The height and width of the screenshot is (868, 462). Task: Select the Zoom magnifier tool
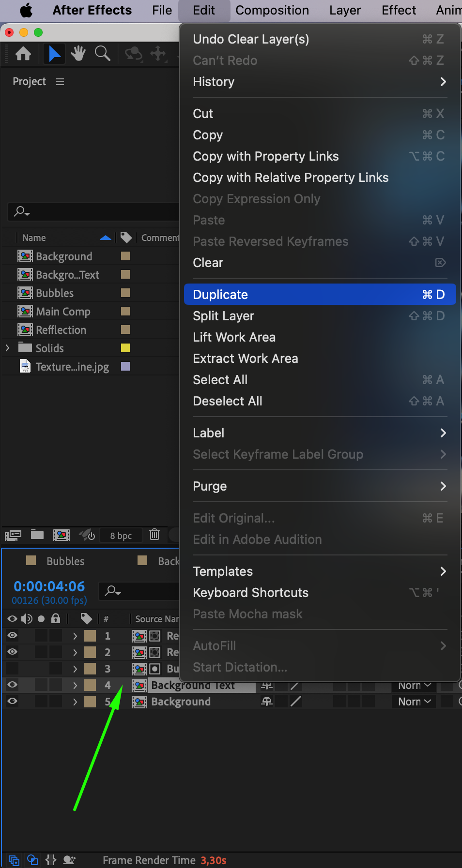pos(103,54)
